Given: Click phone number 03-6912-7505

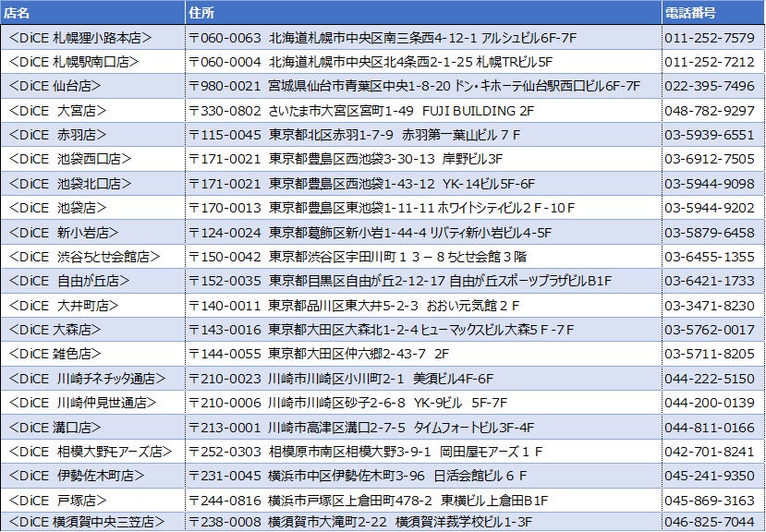Looking at the screenshot, I should 713,159.
